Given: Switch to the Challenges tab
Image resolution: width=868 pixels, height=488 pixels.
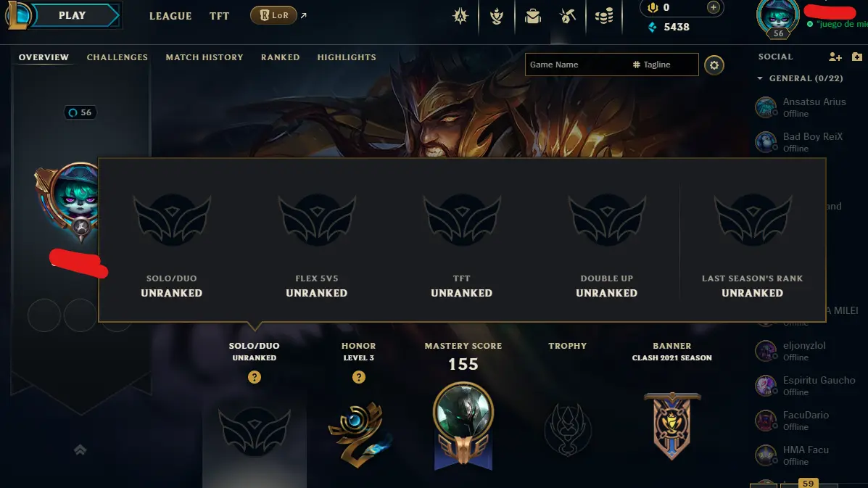Looking at the screenshot, I should [x=117, y=57].
